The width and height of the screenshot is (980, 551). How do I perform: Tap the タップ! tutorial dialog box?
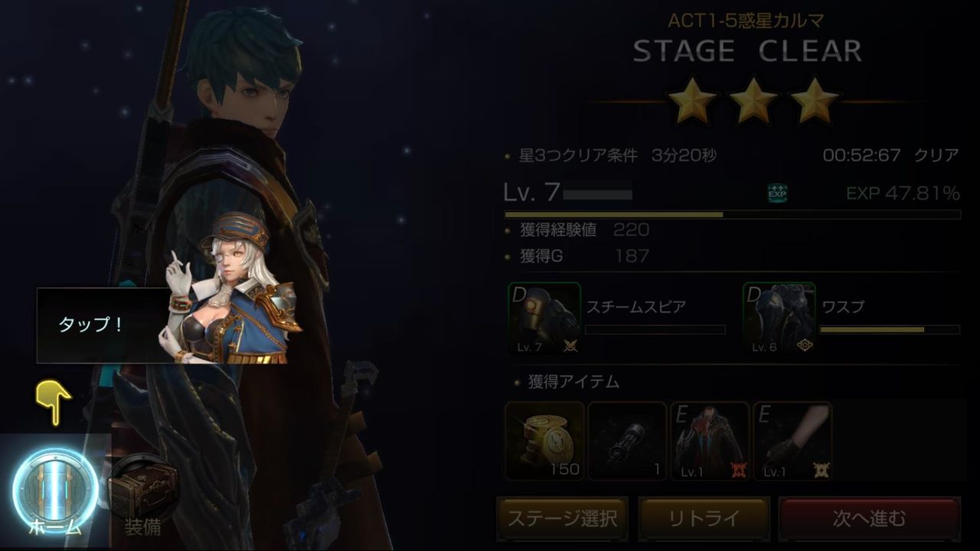[x=103, y=325]
